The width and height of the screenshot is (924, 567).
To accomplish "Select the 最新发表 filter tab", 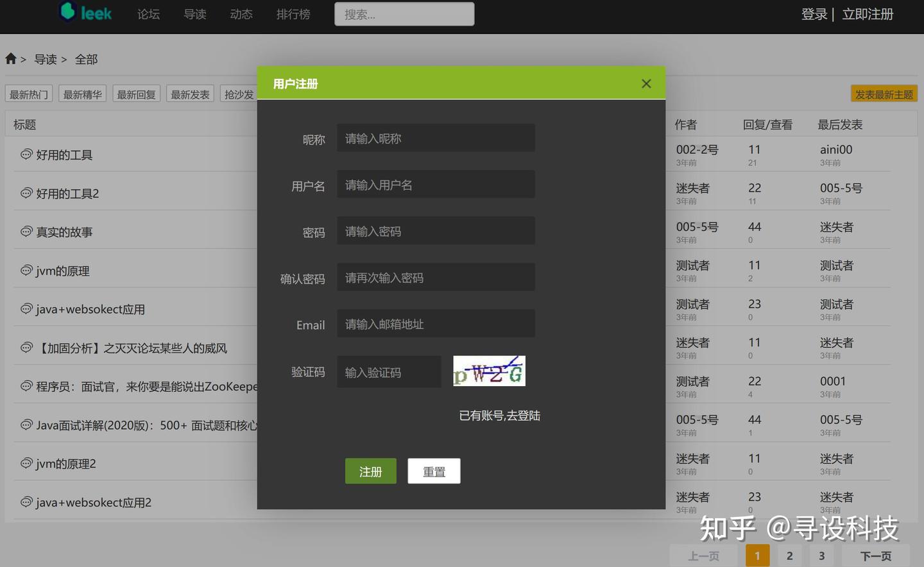I will 189,94.
